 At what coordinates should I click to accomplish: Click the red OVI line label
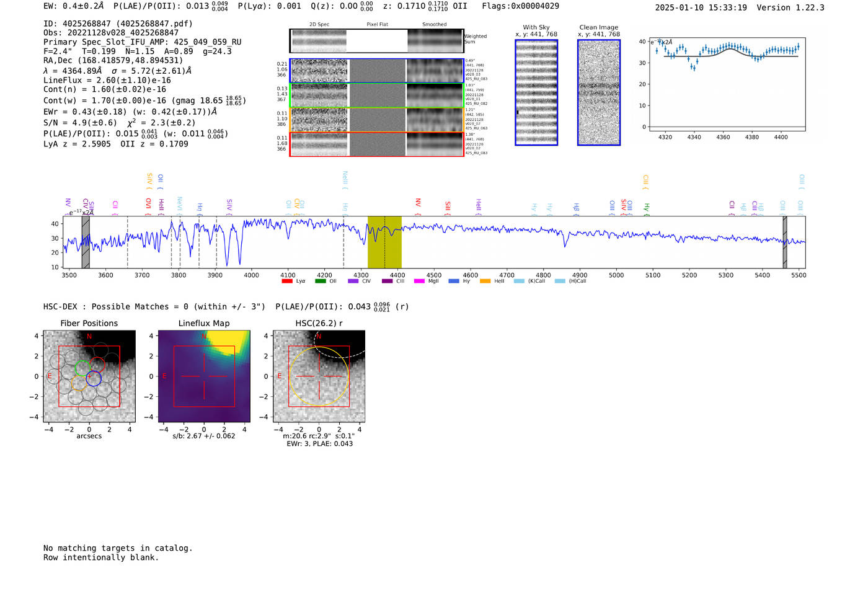point(149,207)
